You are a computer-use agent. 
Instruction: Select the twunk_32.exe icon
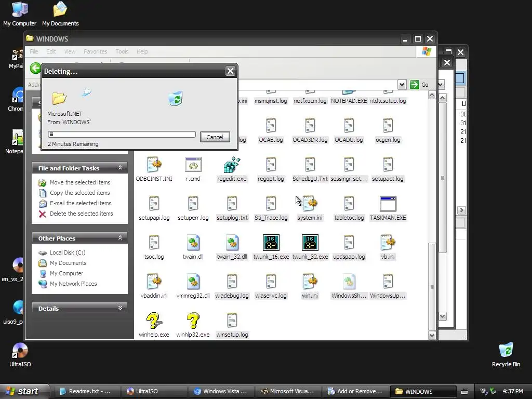tap(310, 243)
